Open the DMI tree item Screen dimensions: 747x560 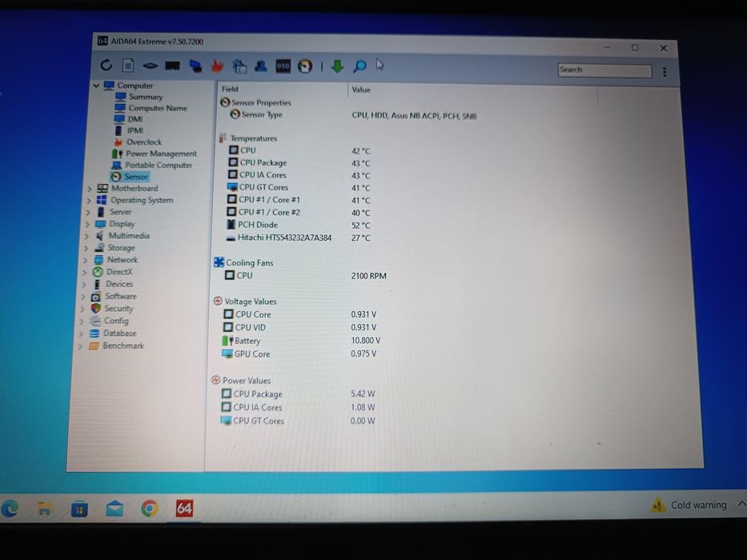(128, 119)
